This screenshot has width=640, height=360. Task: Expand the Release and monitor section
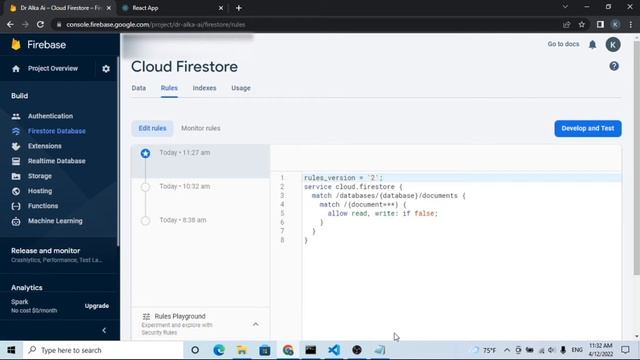click(57, 255)
